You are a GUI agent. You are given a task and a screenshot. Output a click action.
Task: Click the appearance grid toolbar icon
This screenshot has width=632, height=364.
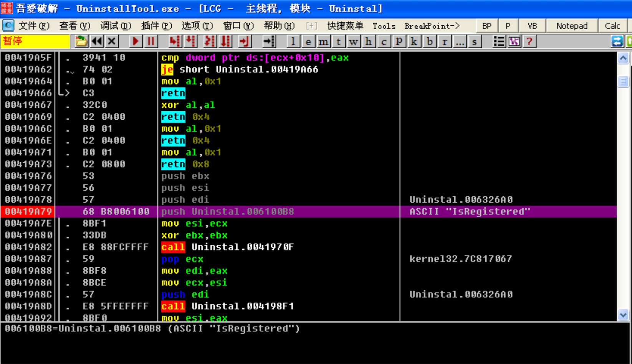[x=514, y=41]
